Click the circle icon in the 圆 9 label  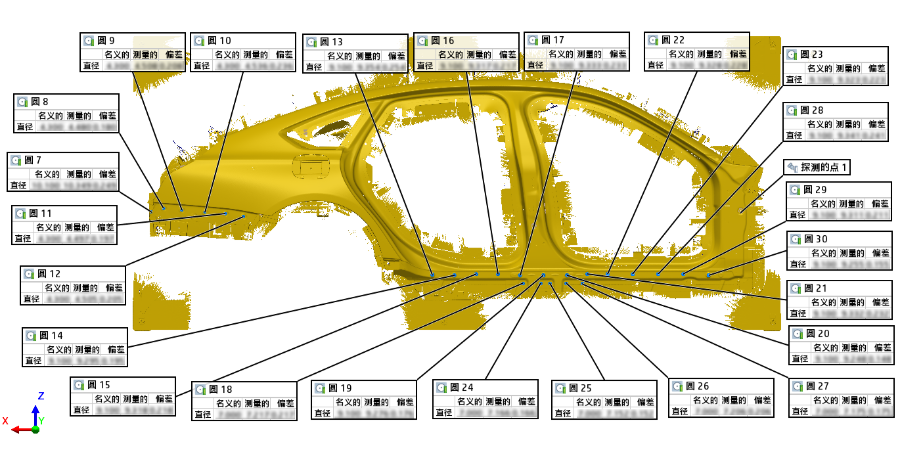[x=88, y=41]
